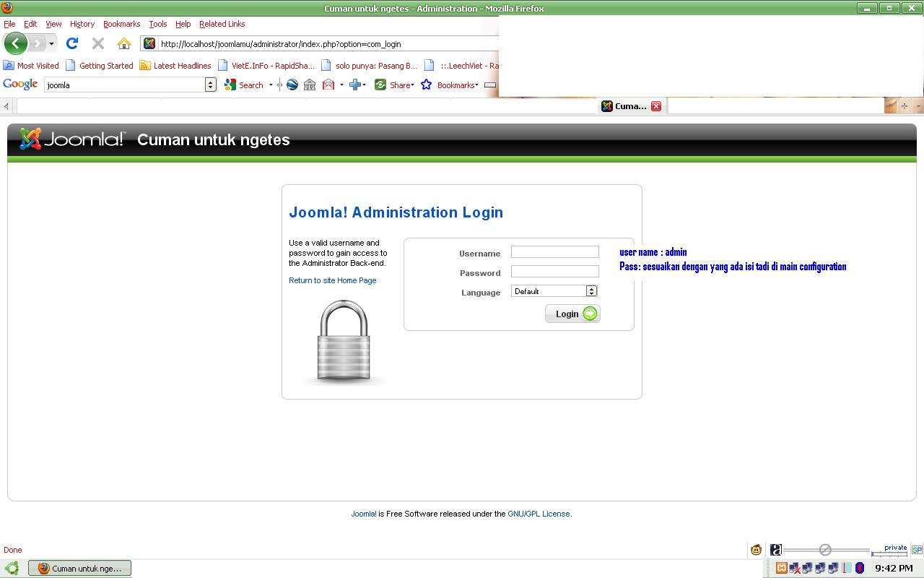Open the History menu
924x578 pixels.
[x=82, y=24]
